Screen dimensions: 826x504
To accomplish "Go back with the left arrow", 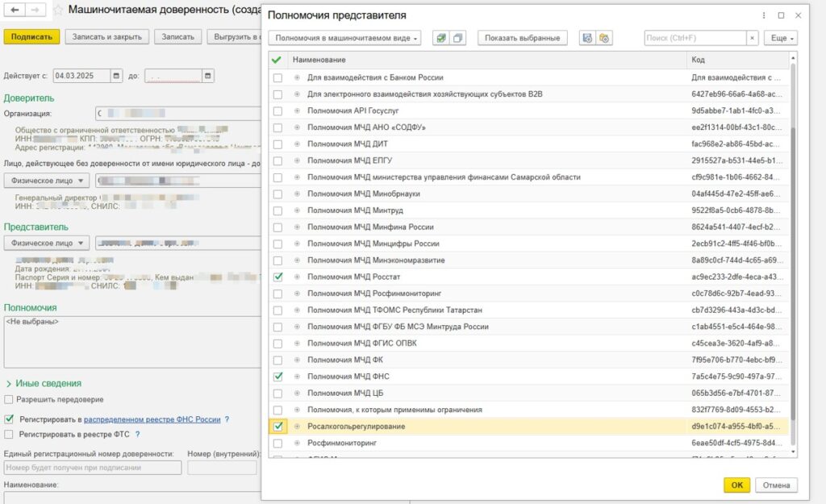I will [15, 10].
